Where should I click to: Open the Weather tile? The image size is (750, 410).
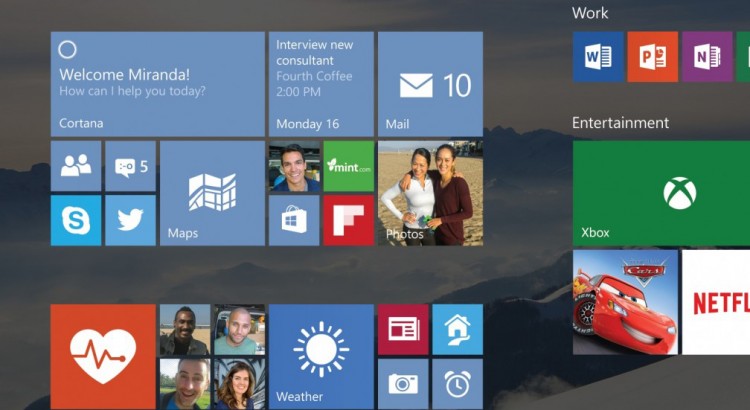point(321,357)
